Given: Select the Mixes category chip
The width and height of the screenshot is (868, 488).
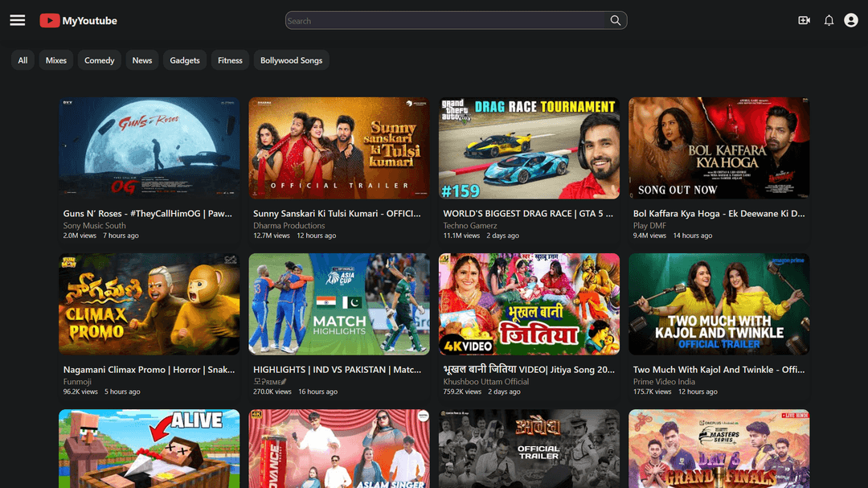Looking at the screenshot, I should 56,60.
